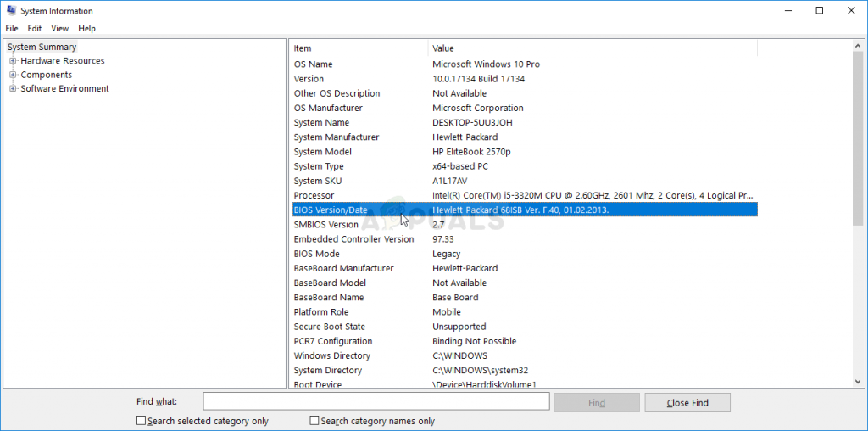Click the Find what text field

[376, 402]
